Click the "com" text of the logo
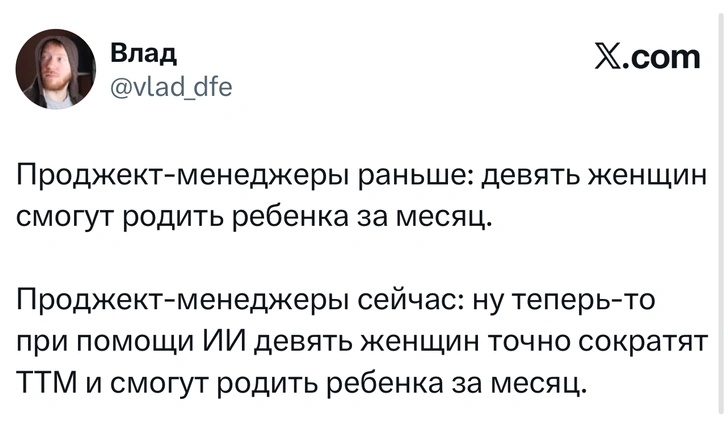The width and height of the screenshot is (728, 425). pos(667,58)
